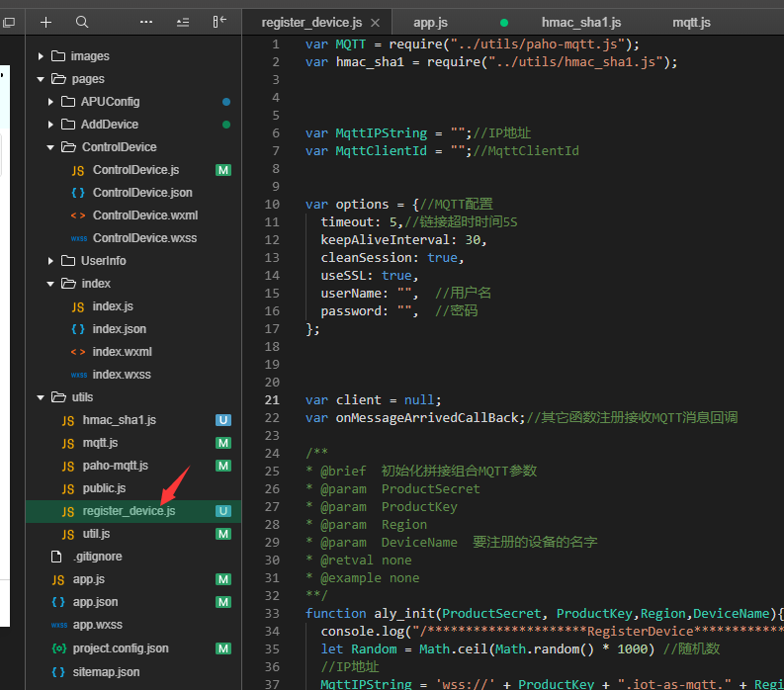The image size is (784, 690).
Task: Click line number 21 in the gutter
Action: click(x=272, y=400)
